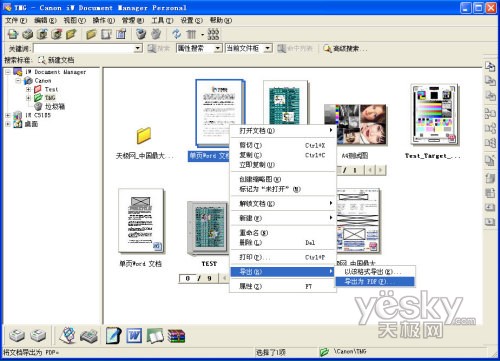
Task: Expand the 桌面 tree node
Action: (8, 124)
